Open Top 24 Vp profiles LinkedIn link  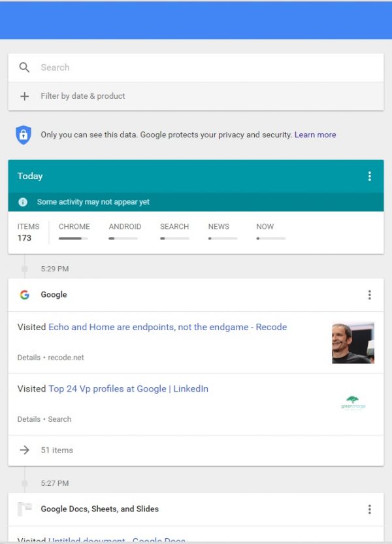128,389
